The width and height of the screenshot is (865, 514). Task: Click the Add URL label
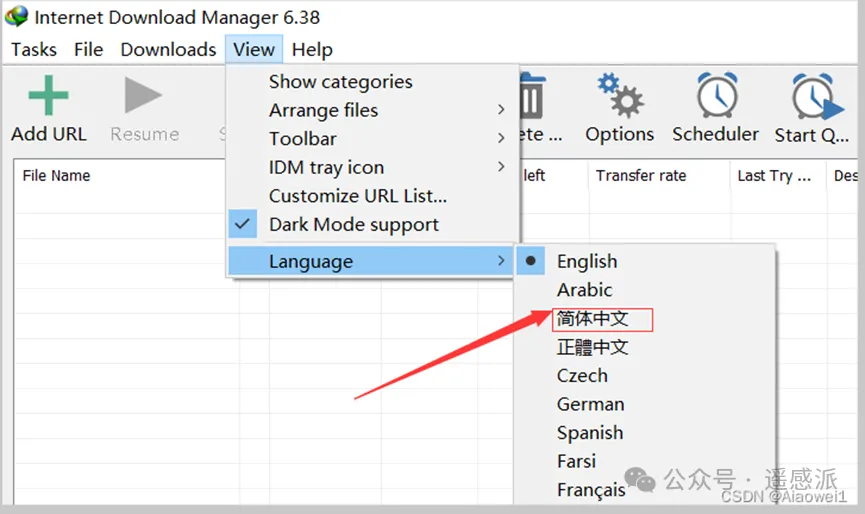coord(49,134)
